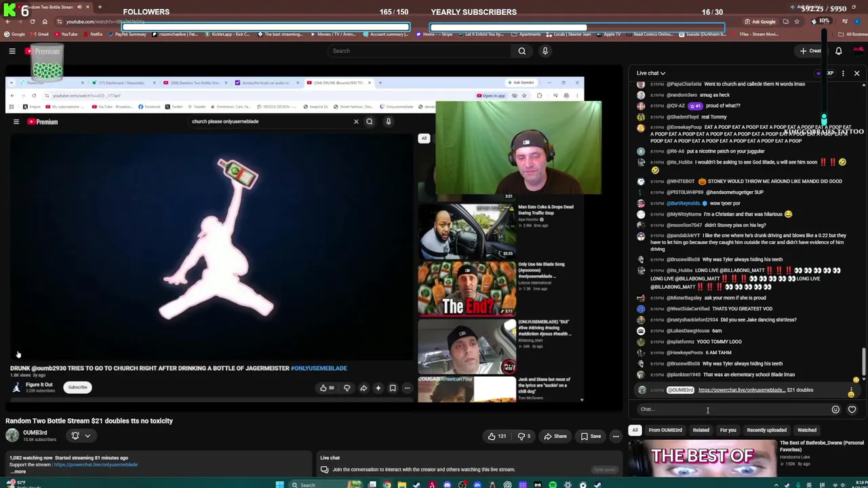Select the From OUMB3rd filter chip

(665, 430)
